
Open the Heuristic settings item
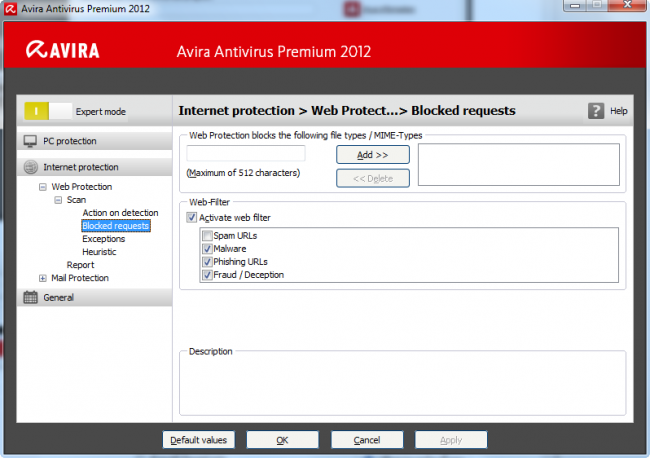(100, 252)
